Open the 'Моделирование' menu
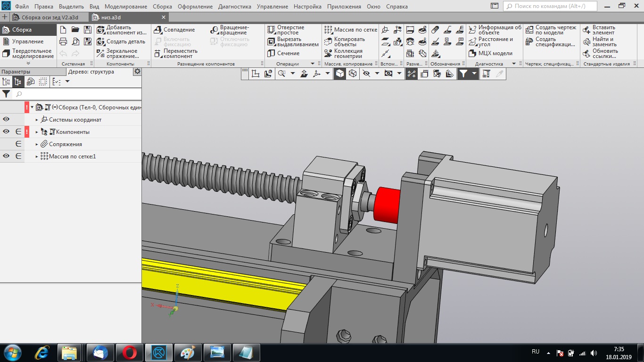Image resolution: width=644 pixels, height=362 pixels. tap(126, 7)
